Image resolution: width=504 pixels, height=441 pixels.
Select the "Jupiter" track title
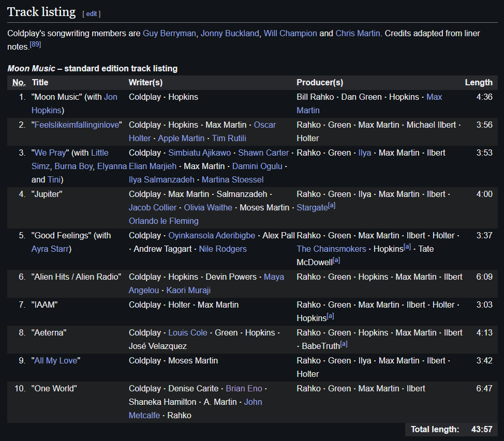click(47, 194)
